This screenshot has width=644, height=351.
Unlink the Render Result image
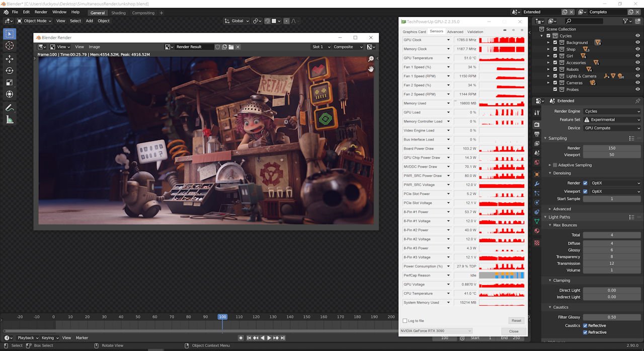238,47
